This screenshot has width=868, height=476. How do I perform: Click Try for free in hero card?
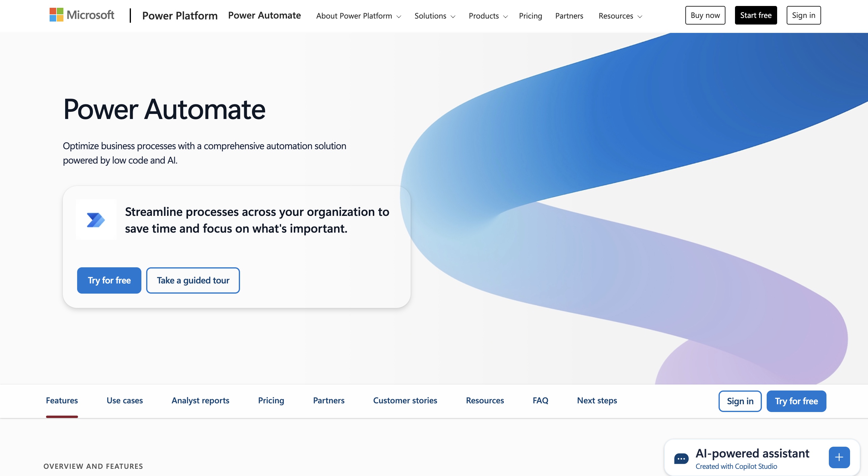pyautogui.click(x=109, y=280)
